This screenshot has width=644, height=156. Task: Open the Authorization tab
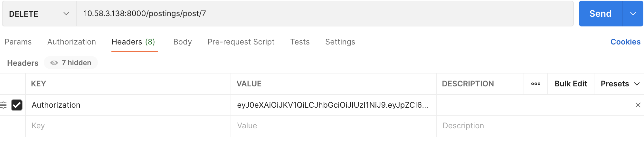[71, 42]
